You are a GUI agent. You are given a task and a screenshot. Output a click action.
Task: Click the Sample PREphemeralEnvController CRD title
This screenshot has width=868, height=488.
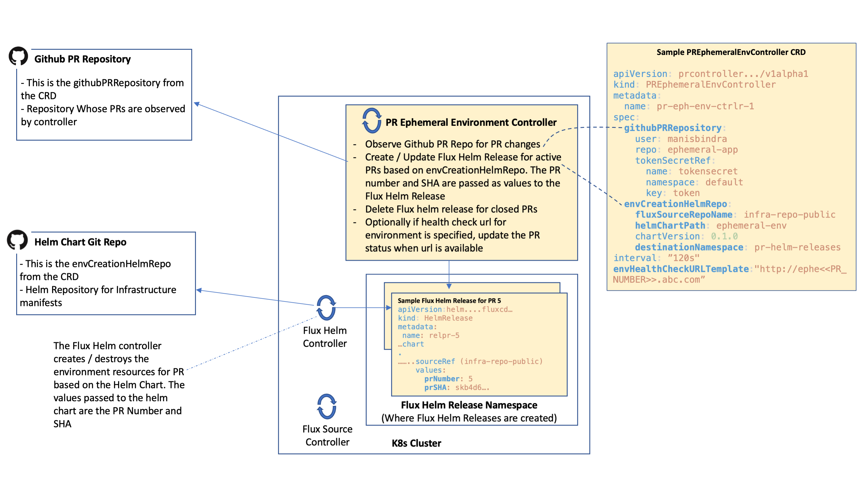(731, 52)
